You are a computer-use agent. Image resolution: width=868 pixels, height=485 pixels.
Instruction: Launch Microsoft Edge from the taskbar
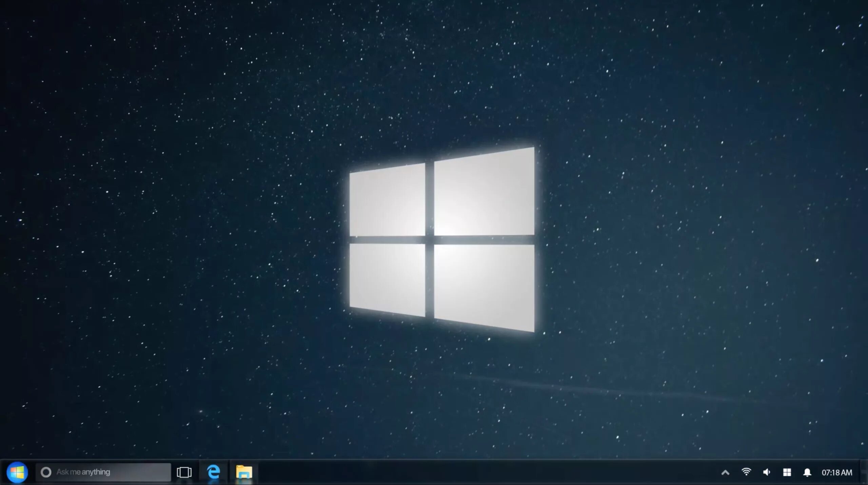(214, 472)
